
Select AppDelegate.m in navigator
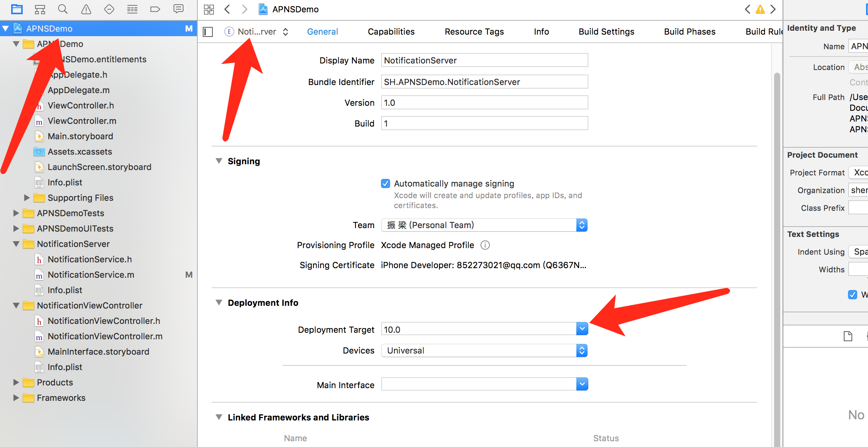(x=78, y=90)
